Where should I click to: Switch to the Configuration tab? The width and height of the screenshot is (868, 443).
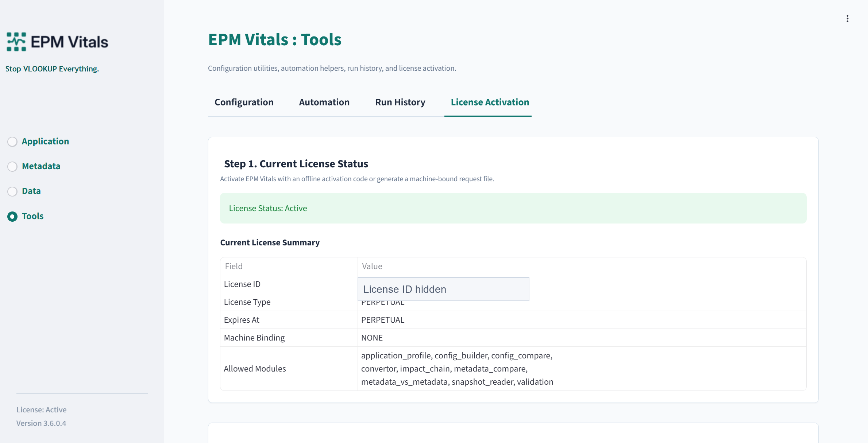(x=244, y=102)
